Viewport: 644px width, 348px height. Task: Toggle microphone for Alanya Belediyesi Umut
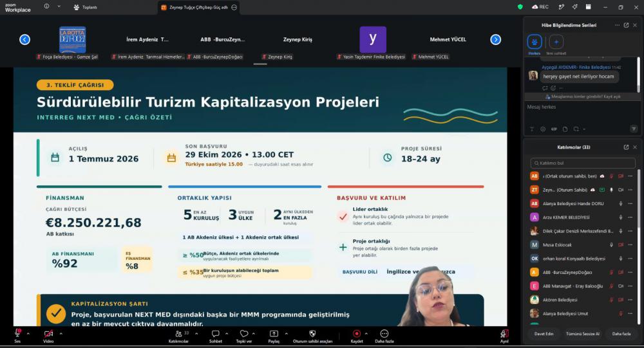(621, 313)
